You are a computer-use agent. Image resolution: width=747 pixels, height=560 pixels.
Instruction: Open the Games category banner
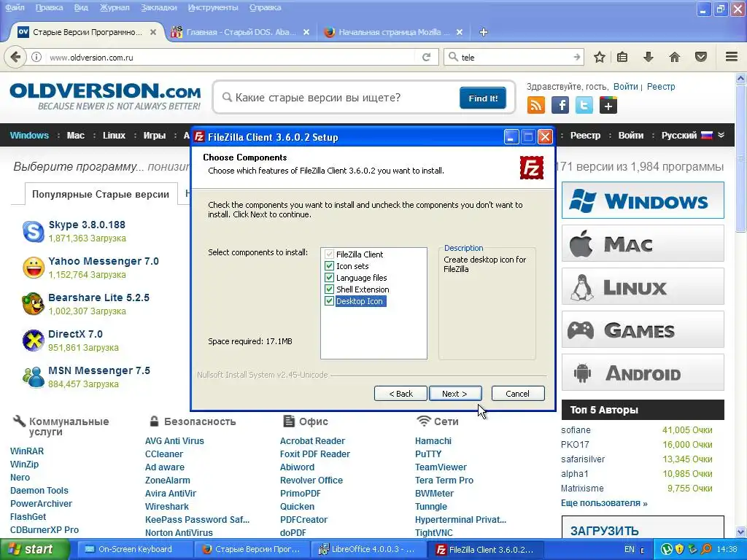[x=643, y=330]
